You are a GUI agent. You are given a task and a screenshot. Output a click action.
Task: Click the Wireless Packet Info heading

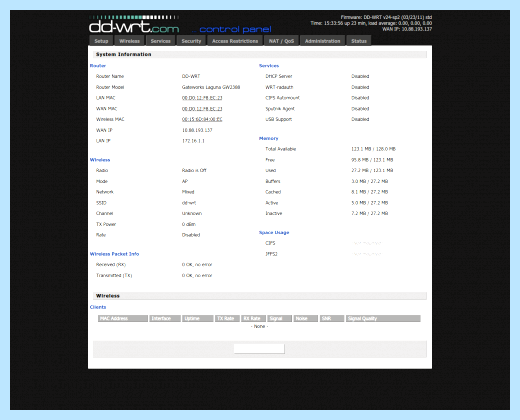114,254
